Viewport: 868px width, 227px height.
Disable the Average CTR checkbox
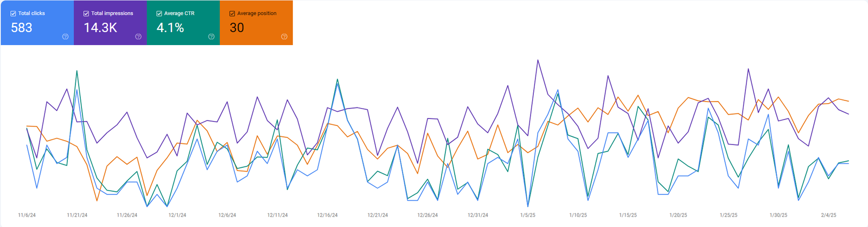159,14
